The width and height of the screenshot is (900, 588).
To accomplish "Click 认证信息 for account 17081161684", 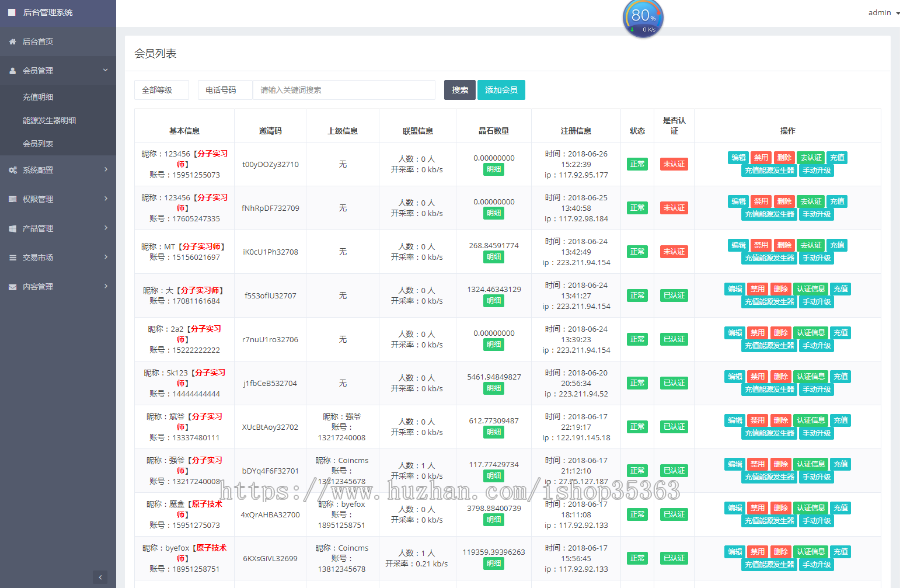I will point(811,289).
